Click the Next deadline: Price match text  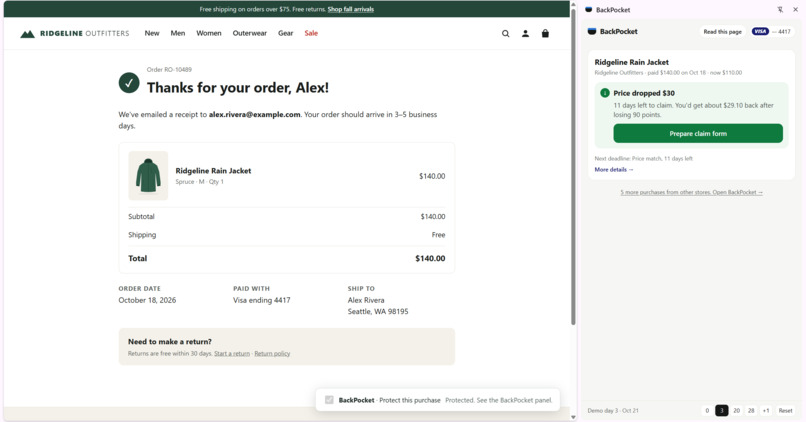[x=644, y=159]
